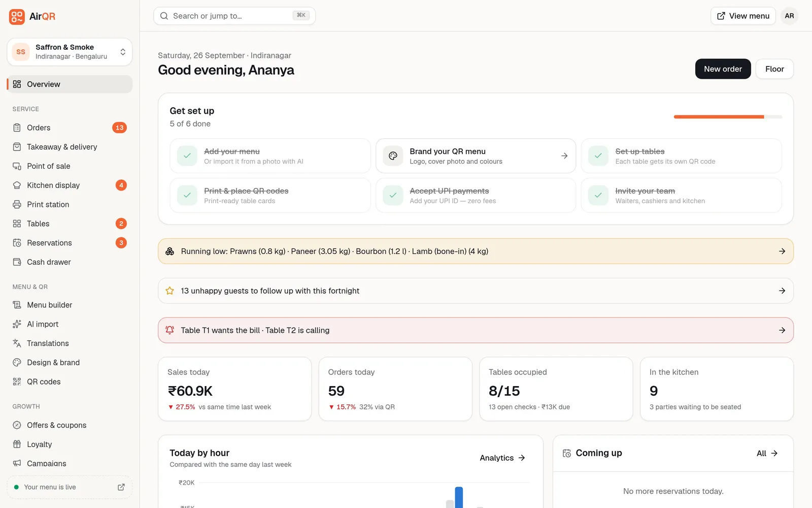Open the Orders clipboard icon
Viewport: 812px width, 508px height.
pyautogui.click(x=17, y=128)
